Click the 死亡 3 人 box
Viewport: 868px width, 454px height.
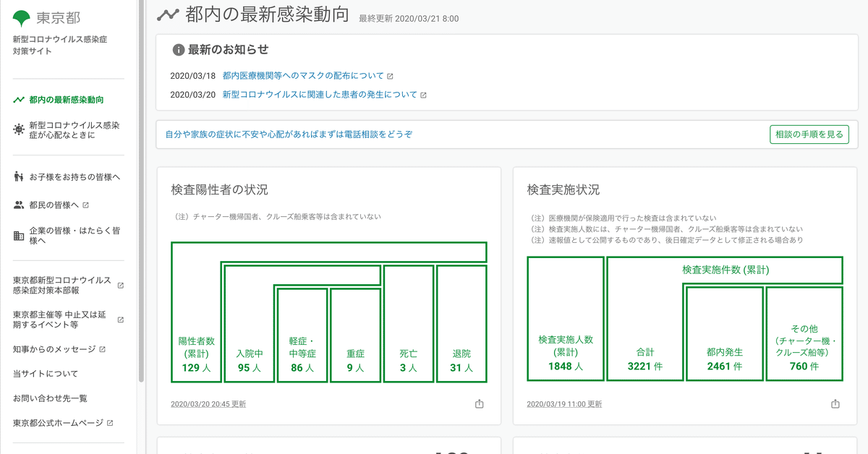tap(408, 323)
